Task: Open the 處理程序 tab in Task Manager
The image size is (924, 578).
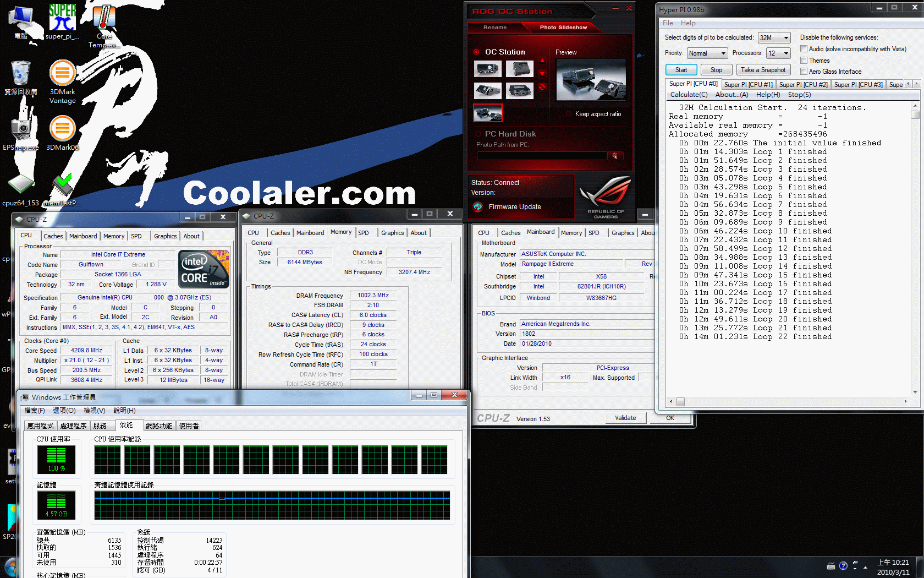Action: [x=73, y=426]
